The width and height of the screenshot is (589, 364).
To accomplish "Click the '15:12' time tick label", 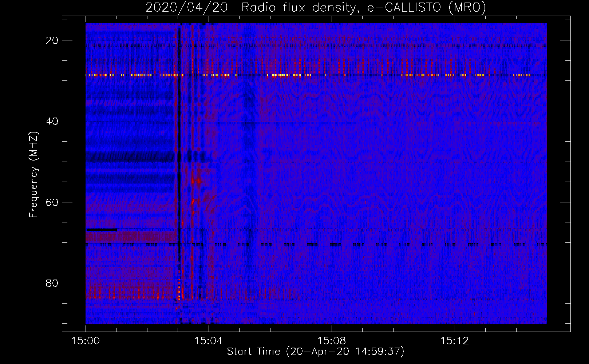I will pos(455,341).
